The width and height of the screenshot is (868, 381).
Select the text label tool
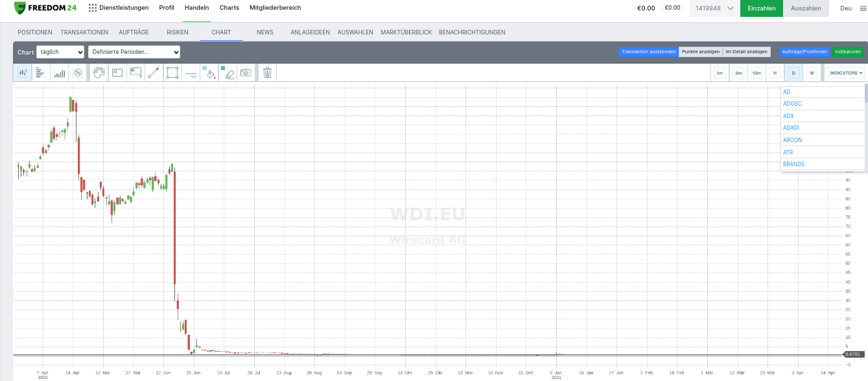pyautogui.click(x=117, y=73)
